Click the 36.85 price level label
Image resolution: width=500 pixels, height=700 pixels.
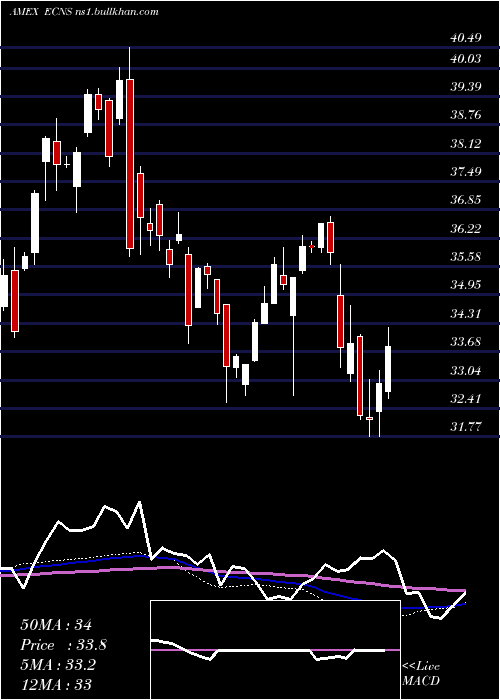click(466, 200)
